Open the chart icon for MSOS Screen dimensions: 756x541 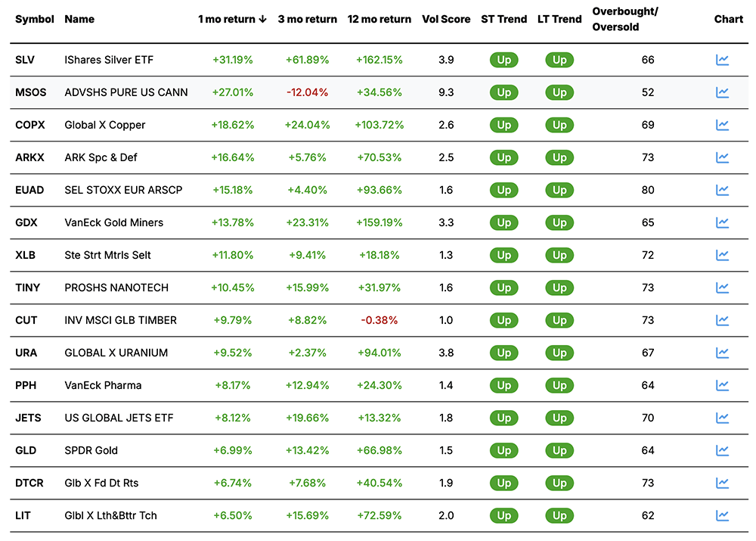coord(722,92)
